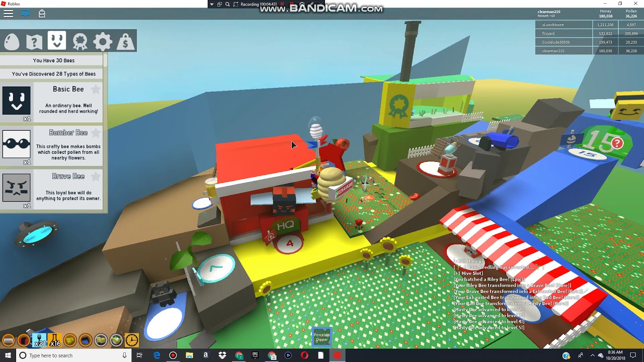The height and width of the screenshot is (362, 644).
Task: Open the Roblox backpack inventory icon
Action: [x=42, y=14]
